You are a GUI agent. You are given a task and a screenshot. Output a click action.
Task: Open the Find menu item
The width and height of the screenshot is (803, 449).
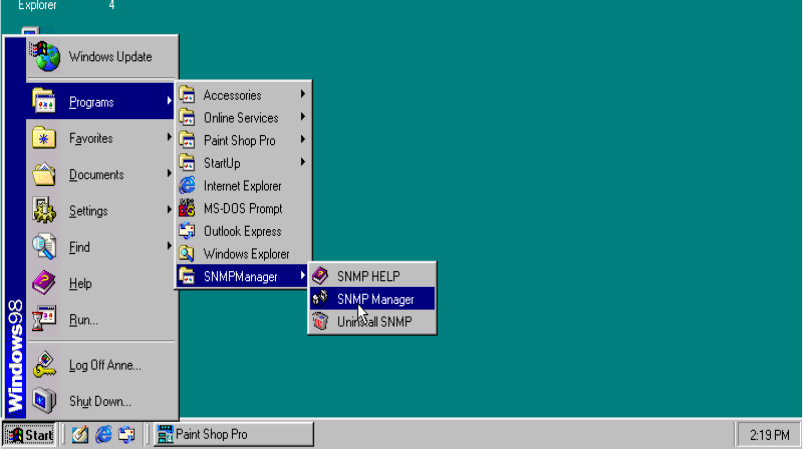tap(101, 247)
